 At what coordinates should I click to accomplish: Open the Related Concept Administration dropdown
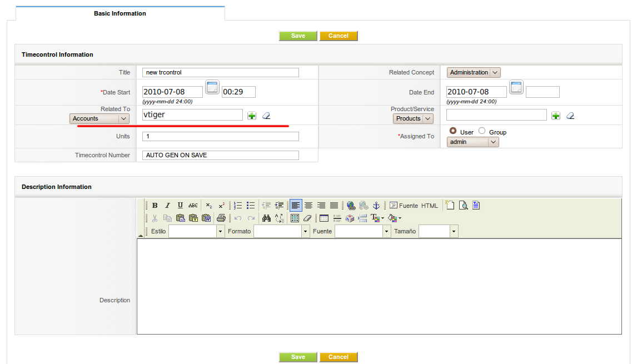pos(474,72)
